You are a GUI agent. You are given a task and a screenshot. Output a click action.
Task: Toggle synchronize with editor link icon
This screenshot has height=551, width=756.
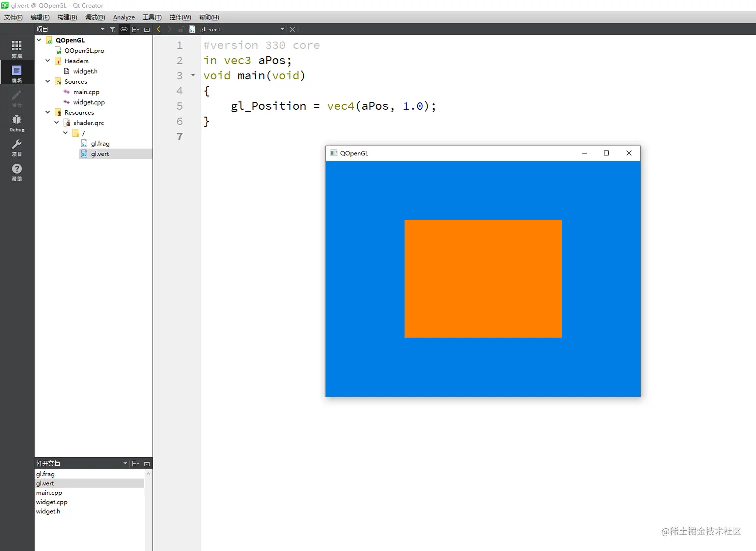pyautogui.click(x=124, y=29)
